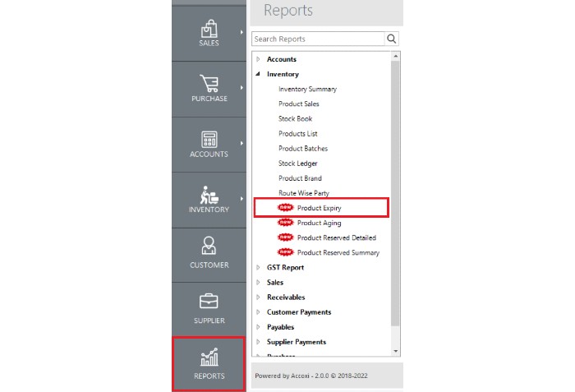This screenshot has width=575, height=392.
Task: Expand the GST Report tree node
Action: coord(258,267)
